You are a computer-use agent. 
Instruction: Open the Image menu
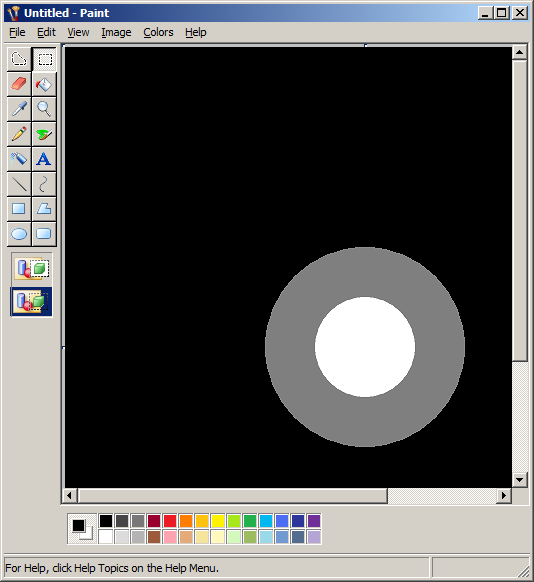pyautogui.click(x=116, y=32)
